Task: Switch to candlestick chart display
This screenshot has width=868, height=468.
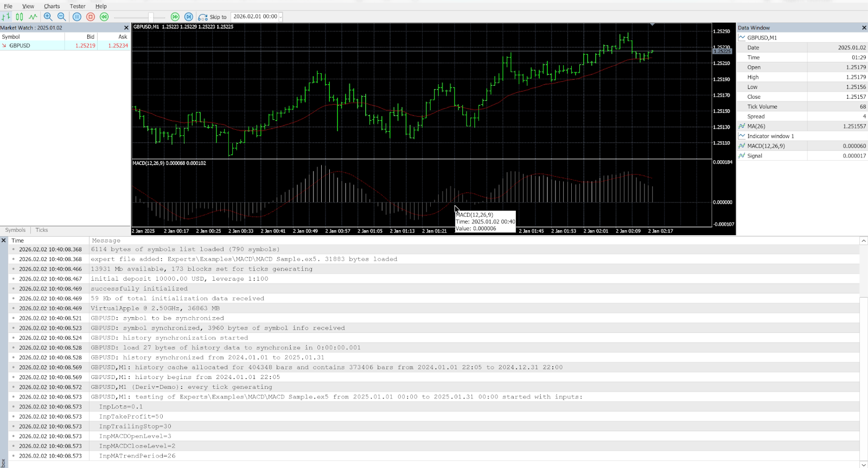Action: point(20,17)
